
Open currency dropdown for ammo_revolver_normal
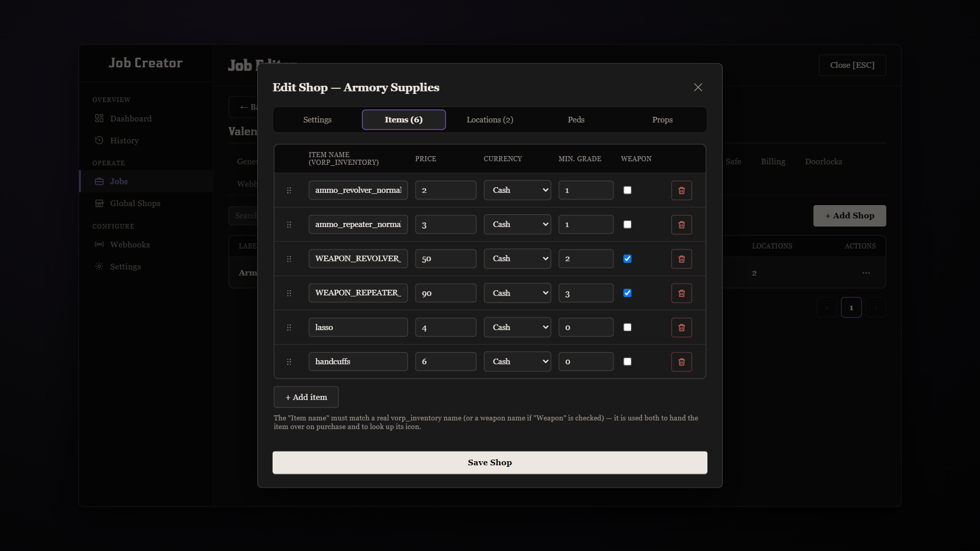[x=517, y=190]
